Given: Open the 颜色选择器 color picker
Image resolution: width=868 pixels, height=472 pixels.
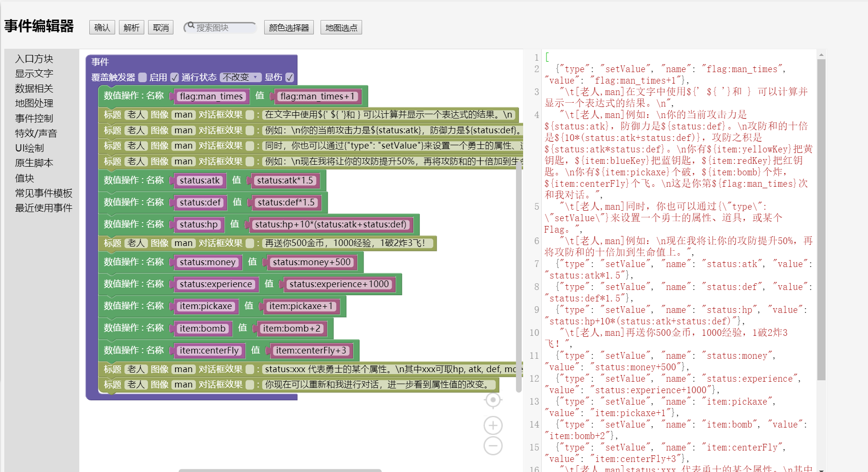Looking at the screenshot, I should click(289, 28).
